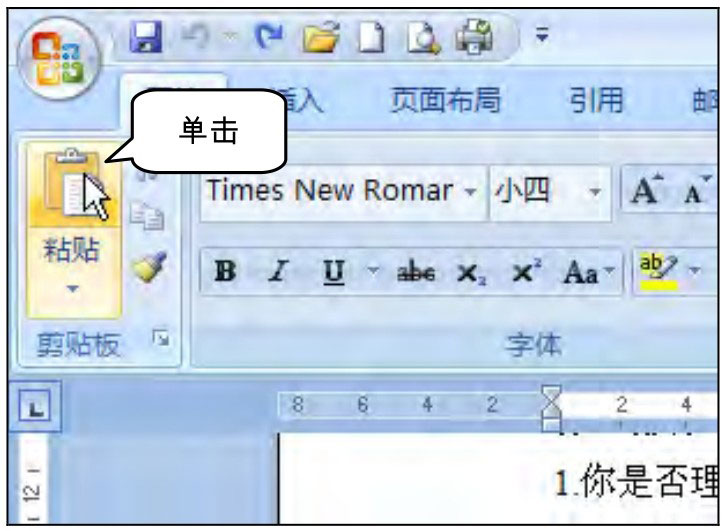Apply yellow text highlight color
The width and height of the screenshot is (725, 531).
pos(658,272)
